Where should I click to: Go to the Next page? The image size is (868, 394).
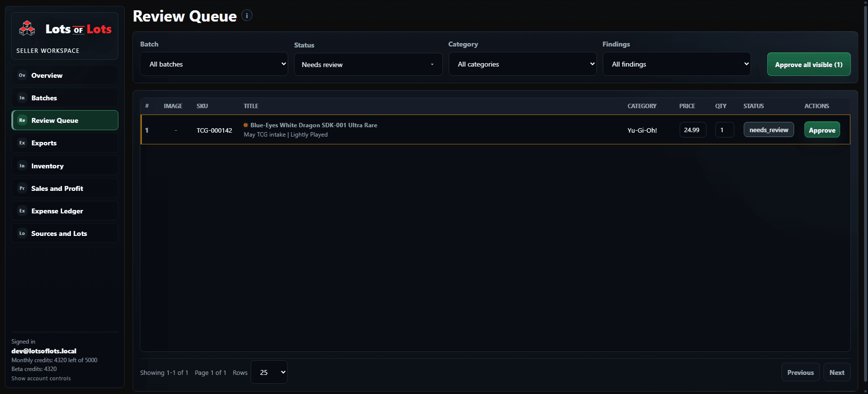(837, 372)
